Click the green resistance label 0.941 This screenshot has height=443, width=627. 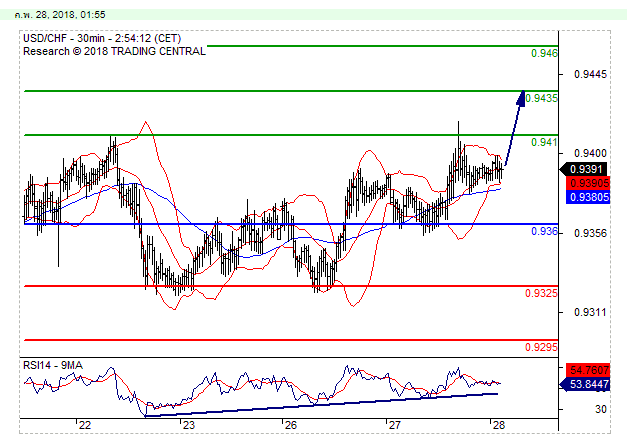[x=544, y=142]
